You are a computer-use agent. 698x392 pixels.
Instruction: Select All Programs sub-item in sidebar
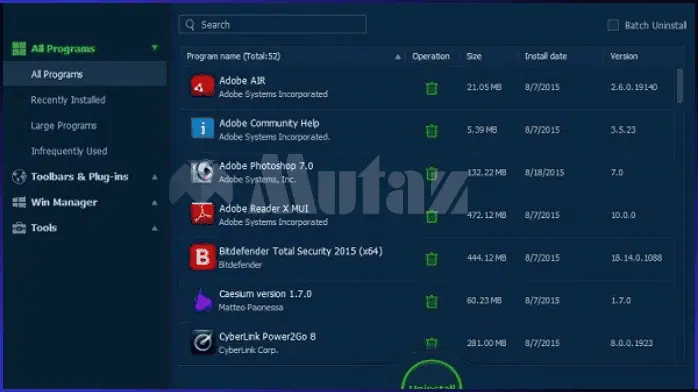pos(85,74)
